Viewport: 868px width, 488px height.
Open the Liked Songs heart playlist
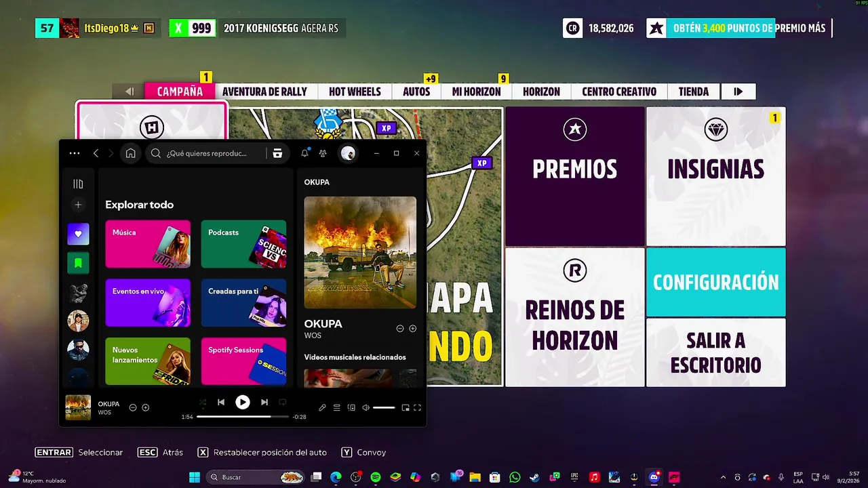(x=78, y=234)
